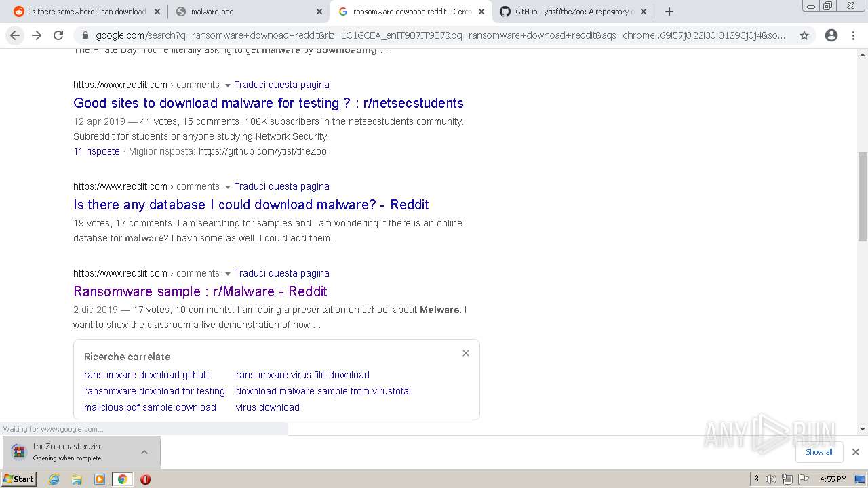
Task: Open a new tab with the plus button
Action: [x=669, y=12]
